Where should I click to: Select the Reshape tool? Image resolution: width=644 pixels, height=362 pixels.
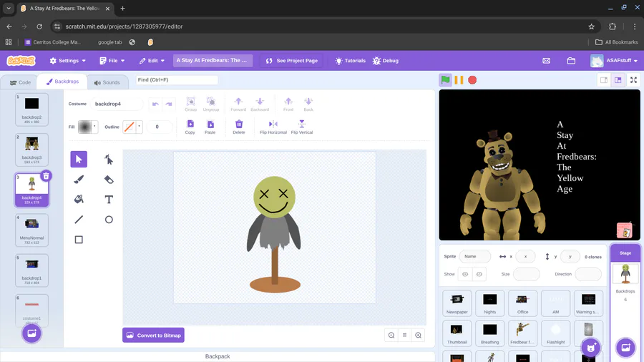tap(109, 160)
